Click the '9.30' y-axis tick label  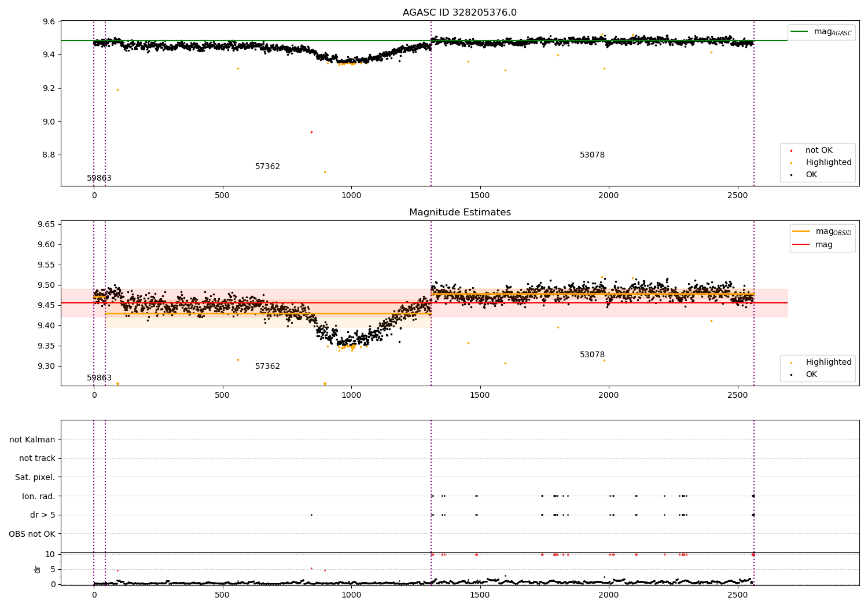click(x=46, y=367)
